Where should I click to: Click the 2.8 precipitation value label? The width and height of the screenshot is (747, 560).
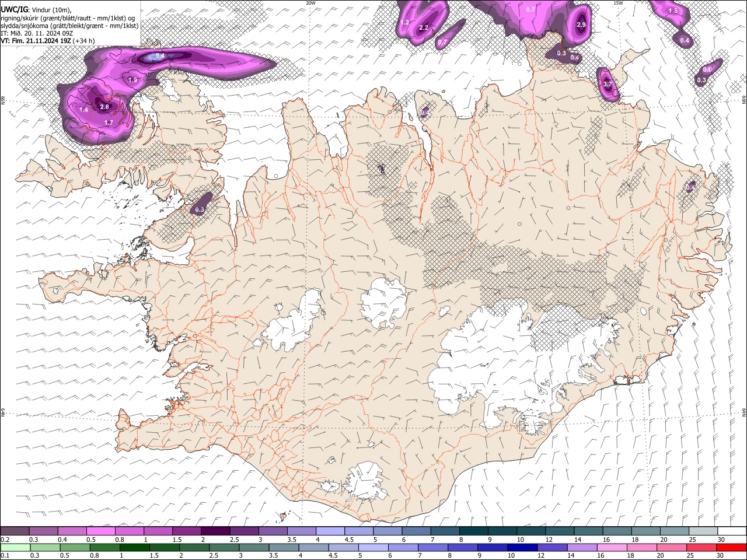point(104,107)
